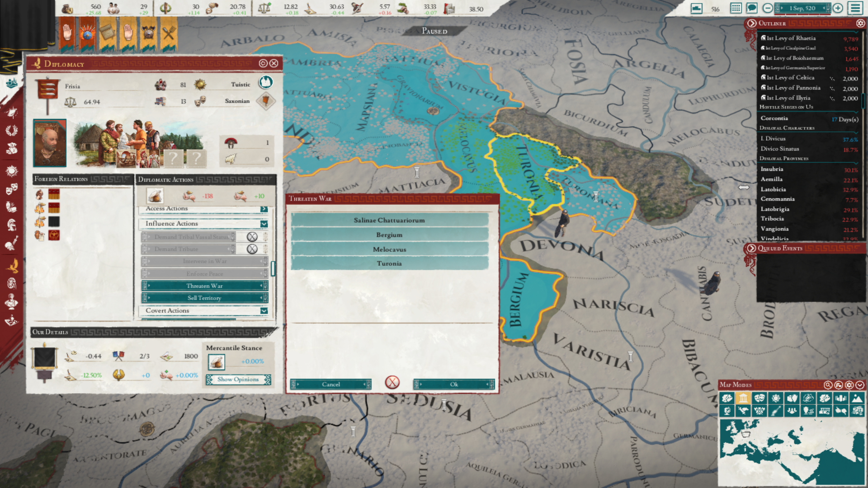
Task: Select disloyal province Insubria
Action: click(809, 169)
